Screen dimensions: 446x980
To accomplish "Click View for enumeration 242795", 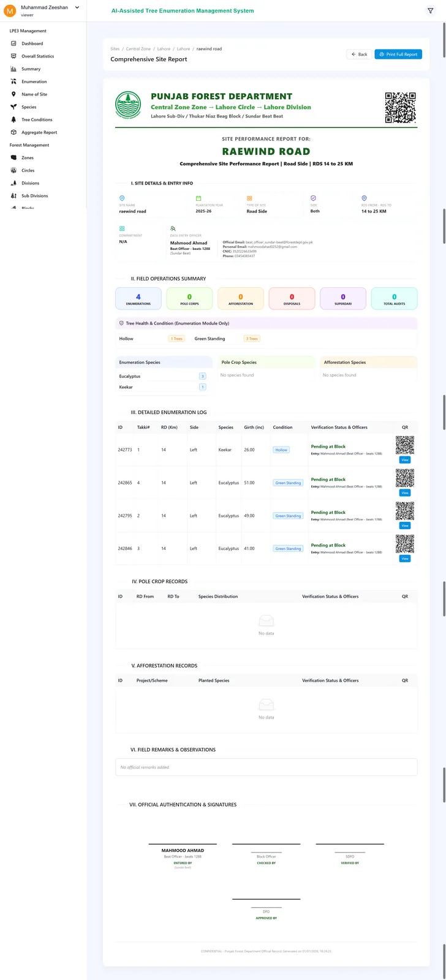I will 405,526.
